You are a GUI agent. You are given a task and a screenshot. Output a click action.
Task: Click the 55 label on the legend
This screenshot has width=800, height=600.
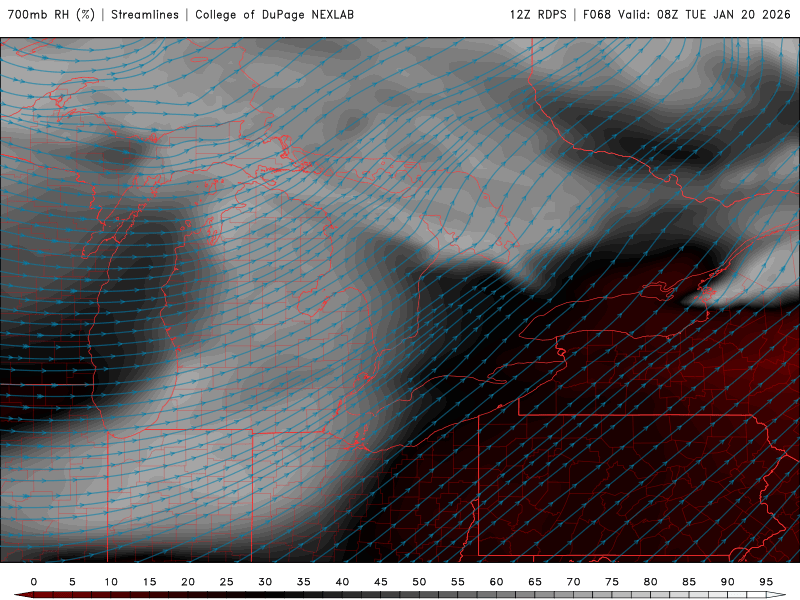click(x=458, y=582)
